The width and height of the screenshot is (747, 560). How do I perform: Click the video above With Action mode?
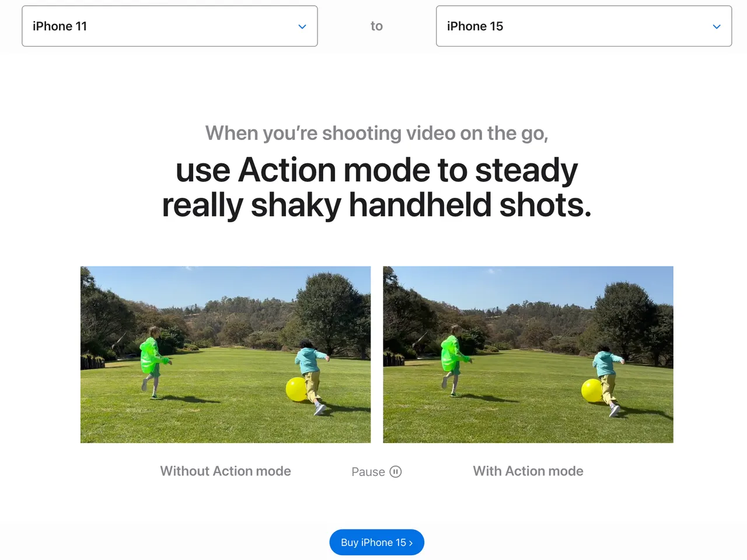point(528,355)
